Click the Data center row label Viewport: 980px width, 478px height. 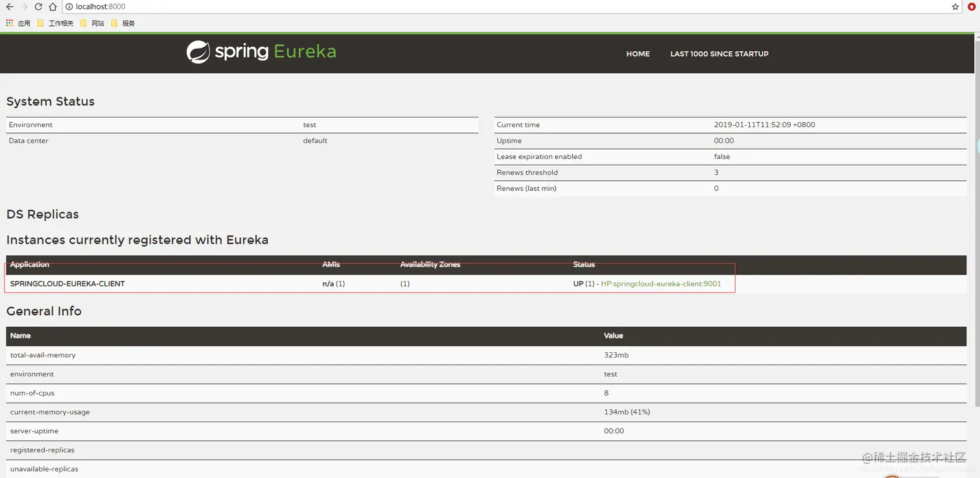click(29, 141)
